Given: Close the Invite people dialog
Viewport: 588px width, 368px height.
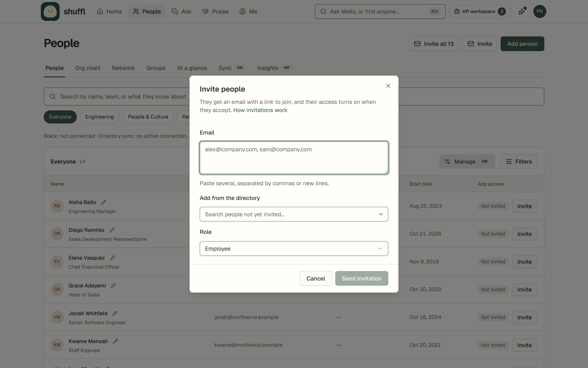Looking at the screenshot, I should pyautogui.click(x=388, y=86).
